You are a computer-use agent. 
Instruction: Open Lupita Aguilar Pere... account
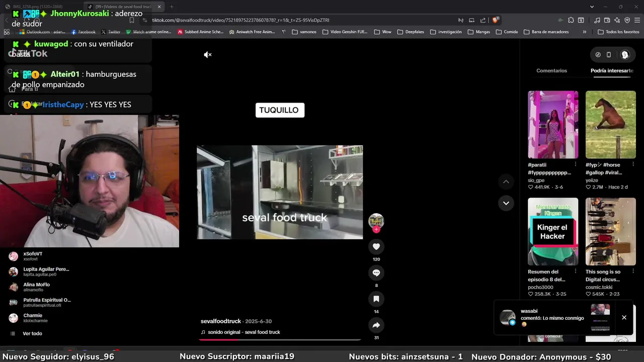[x=39, y=271]
